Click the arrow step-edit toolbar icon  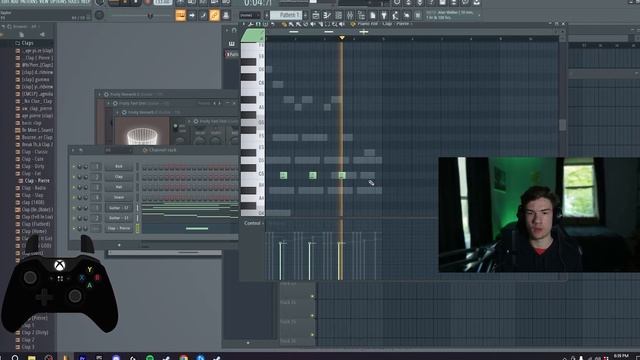coord(192,15)
